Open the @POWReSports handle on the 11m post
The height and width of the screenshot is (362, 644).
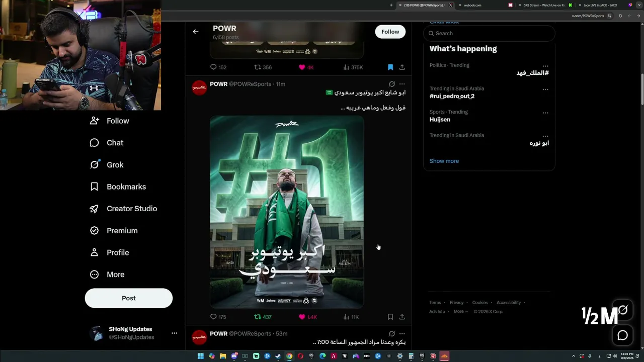click(x=250, y=84)
